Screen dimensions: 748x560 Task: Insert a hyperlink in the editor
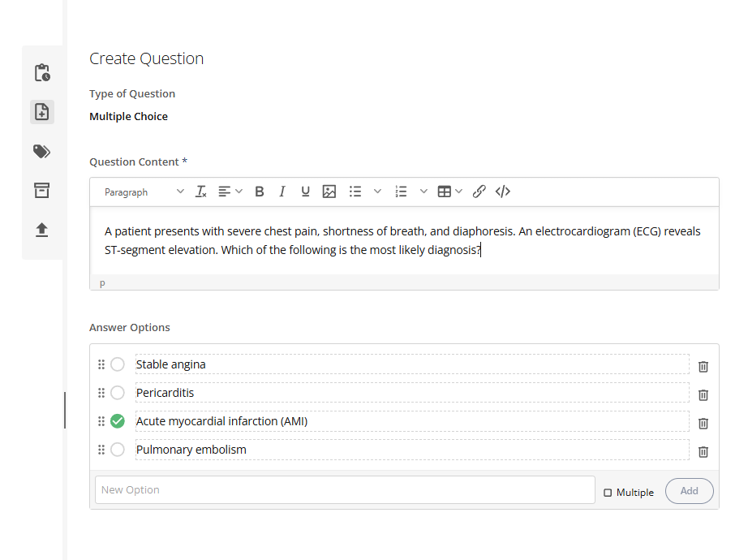coord(479,192)
